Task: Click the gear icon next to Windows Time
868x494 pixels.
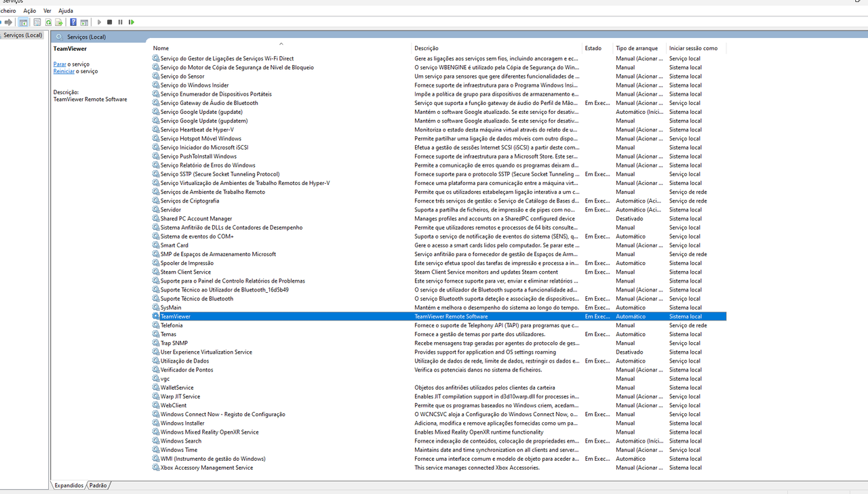Action: point(156,450)
